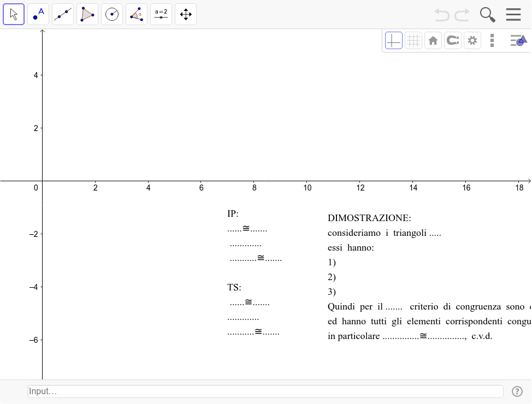Select the Move Graphics View tool
The height and width of the screenshot is (404, 532).
tap(186, 14)
